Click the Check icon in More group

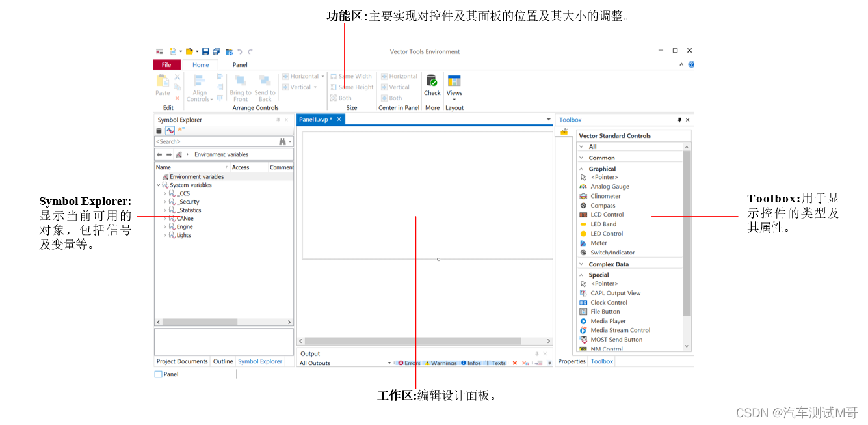[432, 81]
